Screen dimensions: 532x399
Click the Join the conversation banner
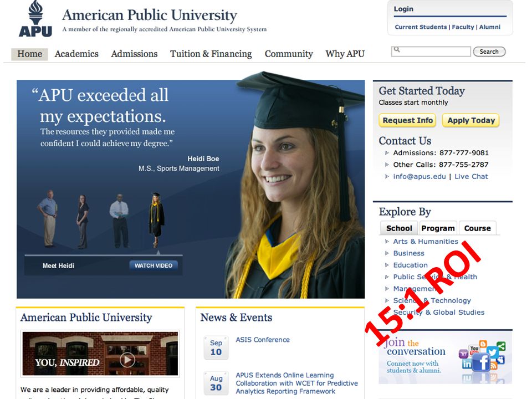(x=445, y=358)
